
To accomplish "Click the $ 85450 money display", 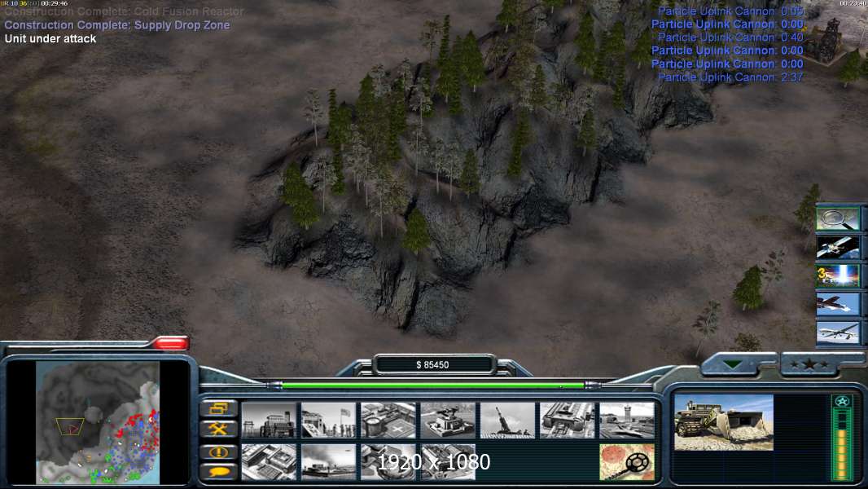I will (x=432, y=365).
